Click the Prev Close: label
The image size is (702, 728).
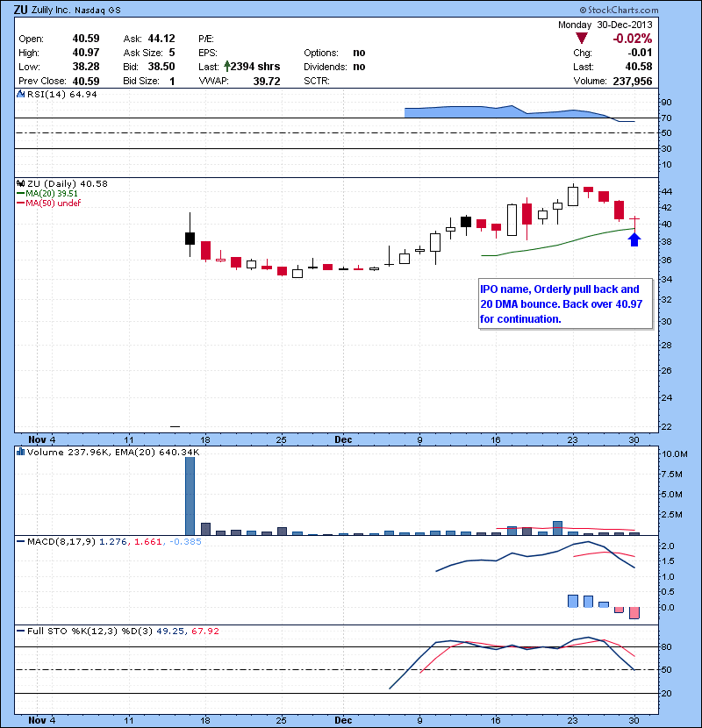[42, 81]
